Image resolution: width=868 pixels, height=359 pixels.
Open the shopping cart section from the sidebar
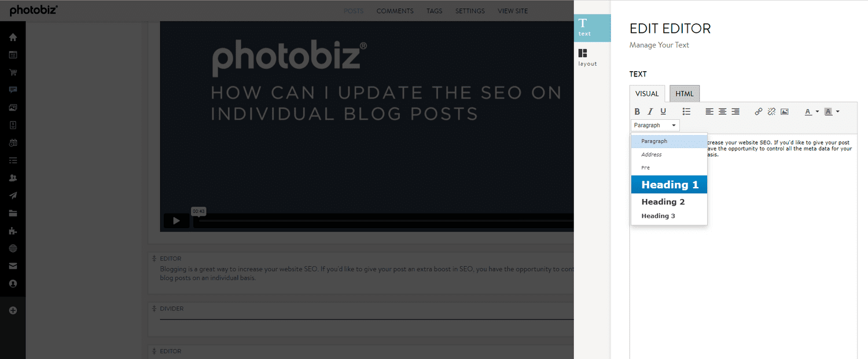[x=13, y=72]
